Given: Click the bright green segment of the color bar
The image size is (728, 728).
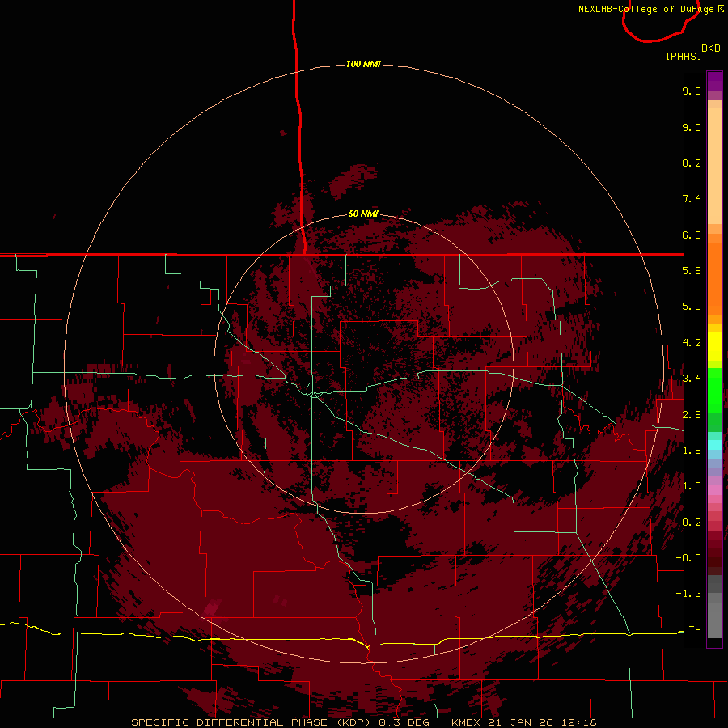Looking at the screenshot, I should pos(714,391).
